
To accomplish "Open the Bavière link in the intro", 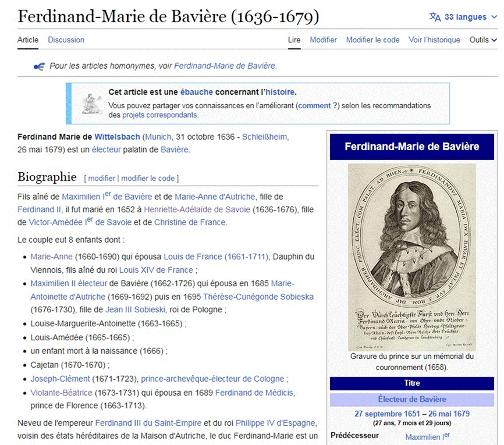I will (174, 149).
